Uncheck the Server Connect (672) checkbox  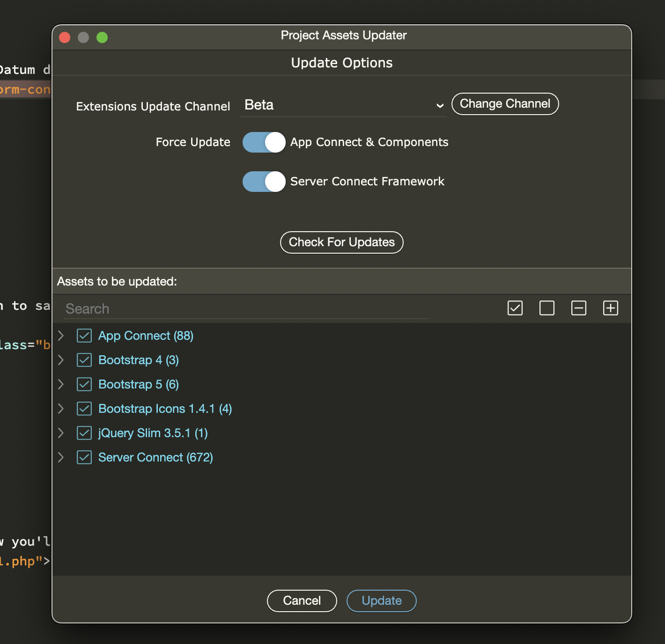84,457
